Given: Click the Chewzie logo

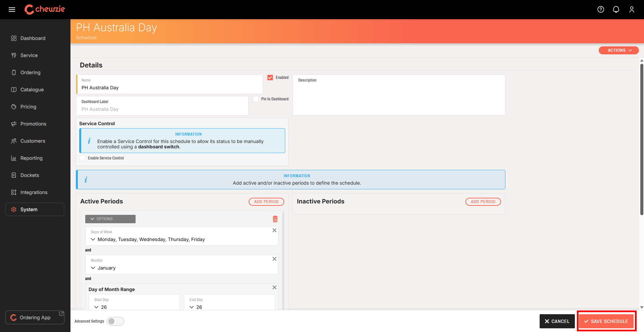Looking at the screenshot, I should (x=45, y=9).
